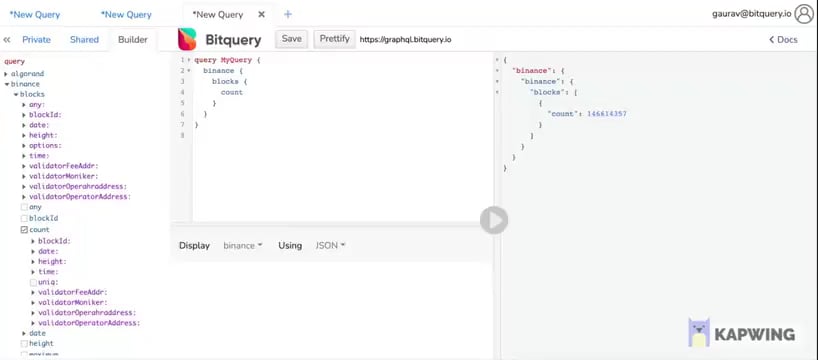
Task: Close the active New Query tab
Action: 261,15
